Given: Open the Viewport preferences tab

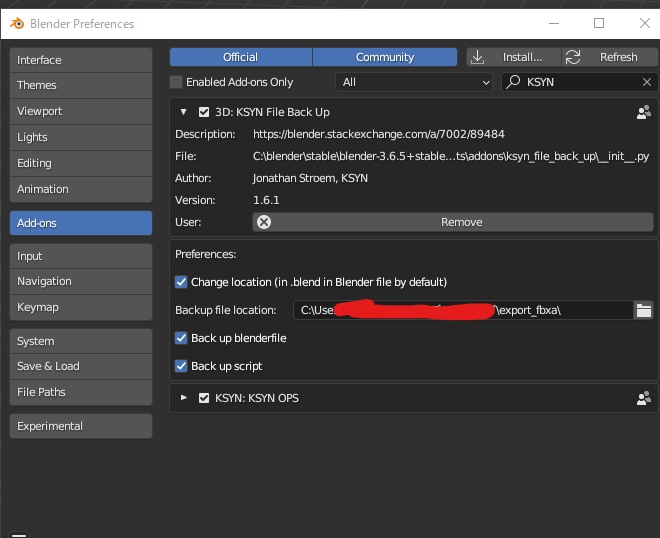Looking at the screenshot, I should (x=81, y=111).
